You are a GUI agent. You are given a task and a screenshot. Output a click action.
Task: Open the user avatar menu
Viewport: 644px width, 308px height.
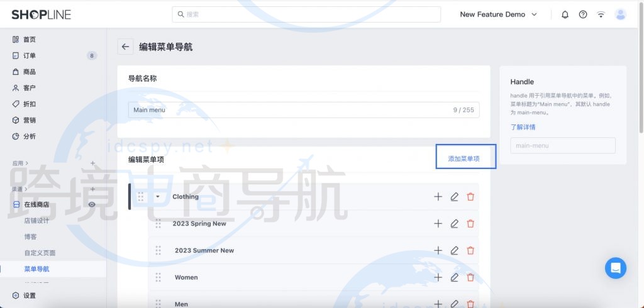pyautogui.click(x=621, y=14)
